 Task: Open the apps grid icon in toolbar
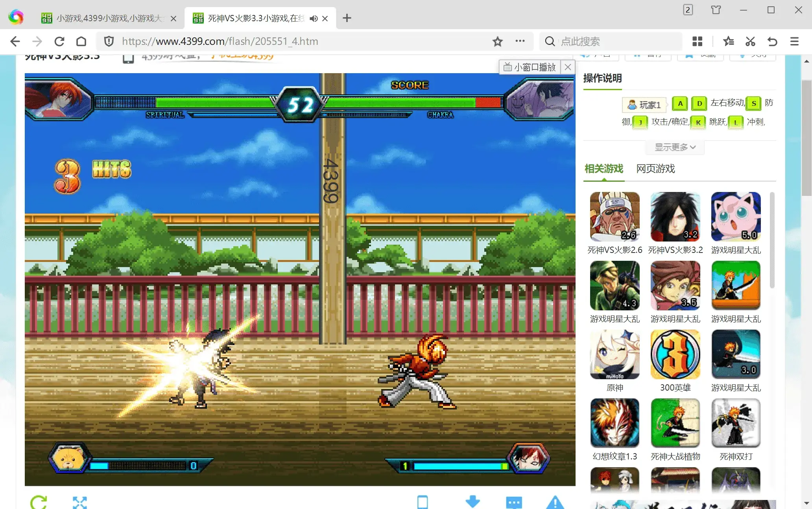pos(697,41)
